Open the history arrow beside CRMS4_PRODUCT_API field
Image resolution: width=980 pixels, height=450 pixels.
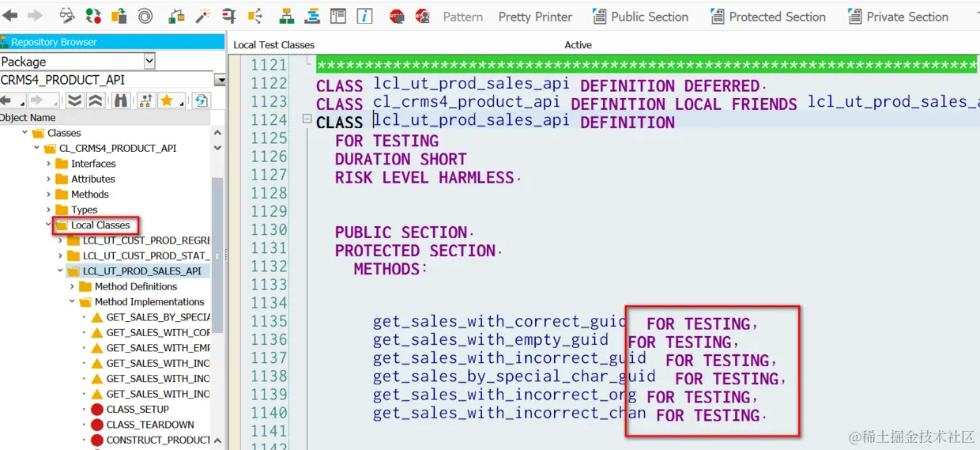pyautogui.click(x=220, y=81)
